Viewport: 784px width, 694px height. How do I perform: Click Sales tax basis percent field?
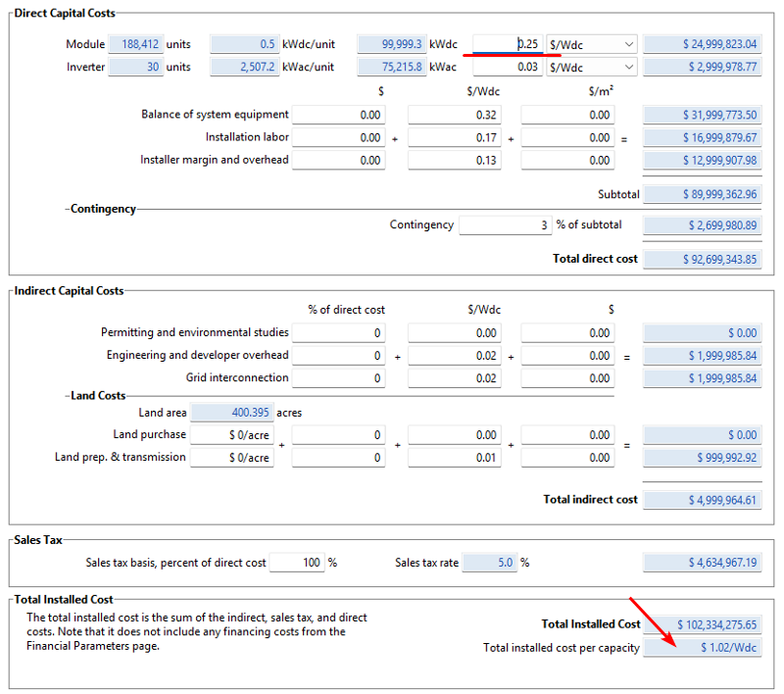[296, 563]
